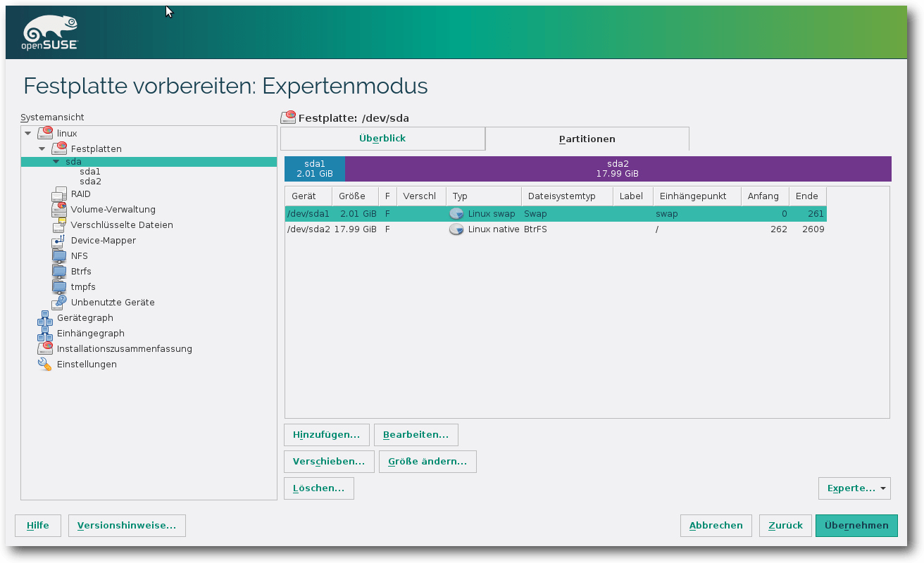Viewport: 924px width, 563px height.
Task: Click the Größe ändern button
Action: (427, 462)
